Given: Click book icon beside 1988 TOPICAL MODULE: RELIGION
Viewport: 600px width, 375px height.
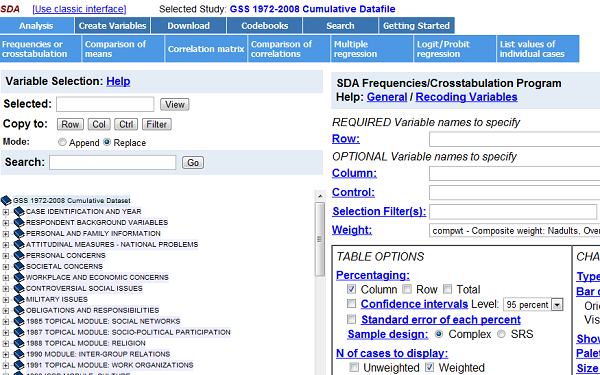Looking at the screenshot, I should [19, 343].
